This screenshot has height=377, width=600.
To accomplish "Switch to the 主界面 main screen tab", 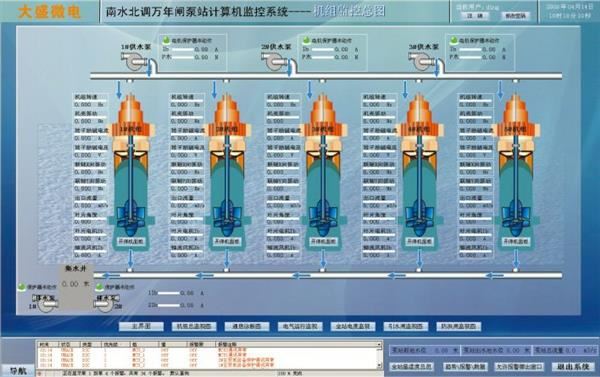I will (x=141, y=326).
